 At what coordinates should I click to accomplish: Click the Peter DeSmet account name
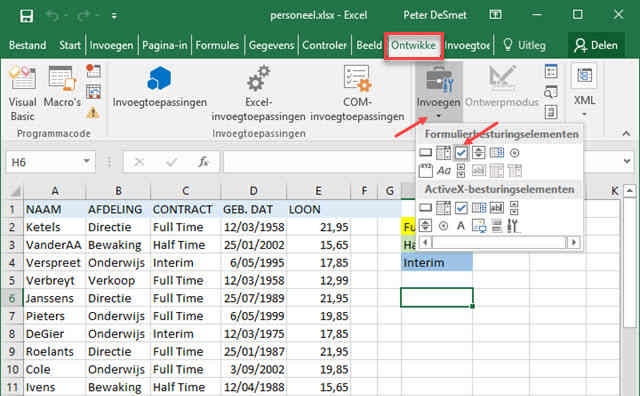[x=435, y=15]
